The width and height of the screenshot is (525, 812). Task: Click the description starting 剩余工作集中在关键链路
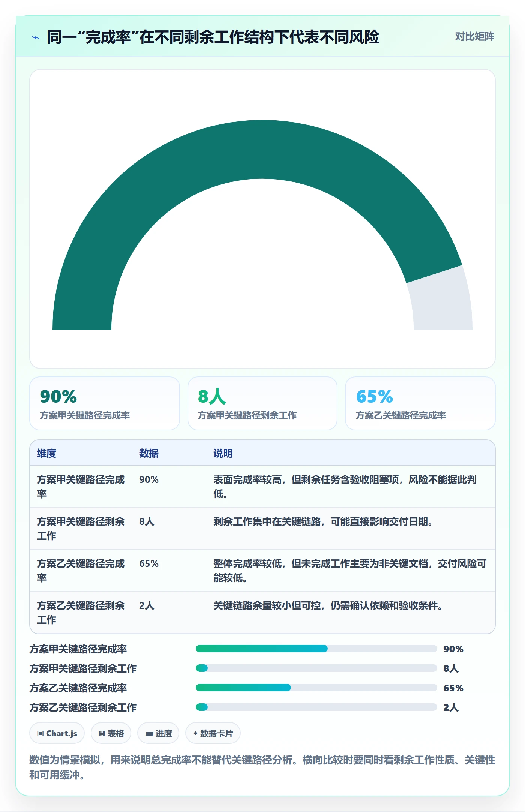pos(323,521)
